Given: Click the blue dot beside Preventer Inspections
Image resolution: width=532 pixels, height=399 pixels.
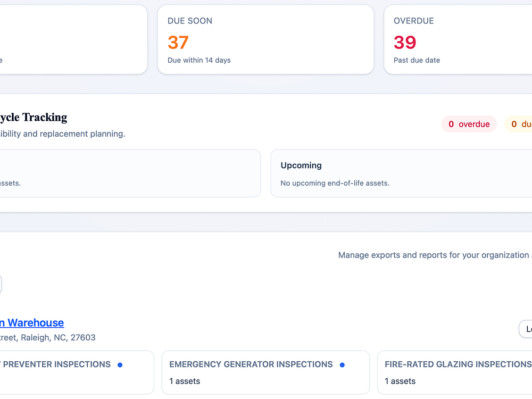Looking at the screenshot, I should coord(120,365).
